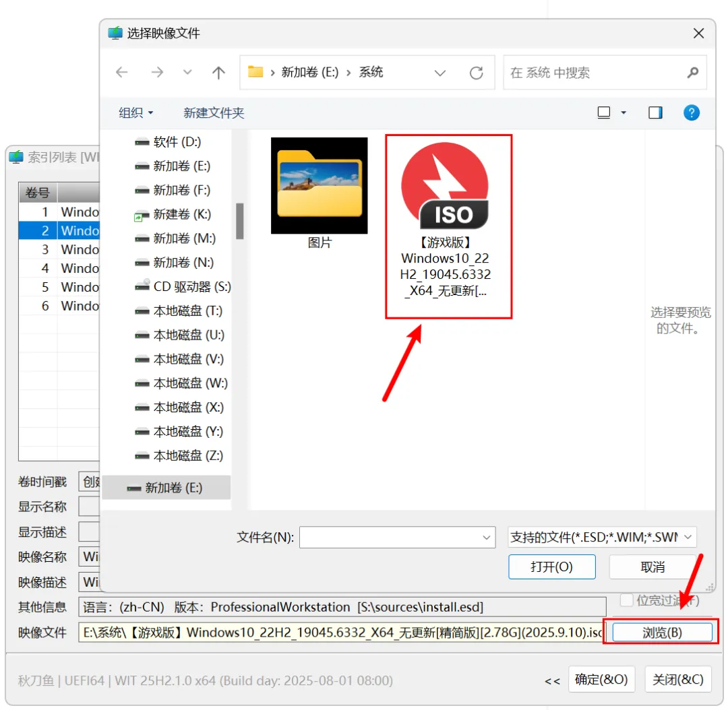
Task: Select 本地磁盘 (Y:) drive
Action: [x=179, y=432]
